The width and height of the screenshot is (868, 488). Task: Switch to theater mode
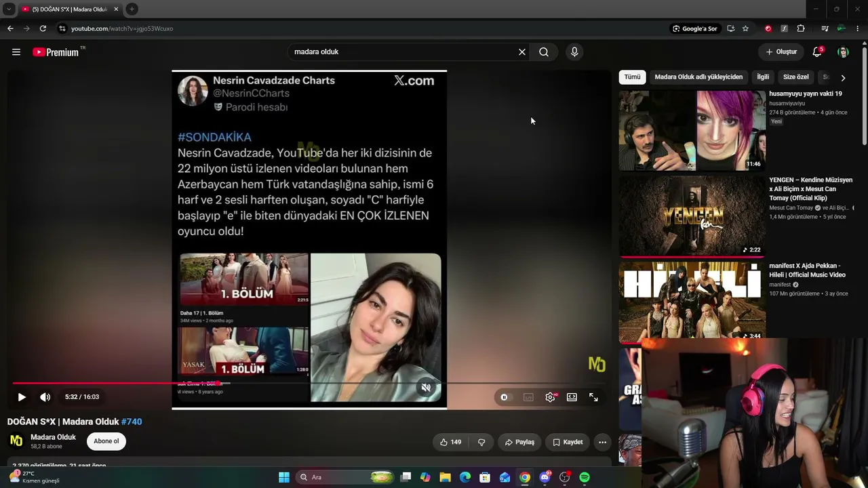coord(572,397)
